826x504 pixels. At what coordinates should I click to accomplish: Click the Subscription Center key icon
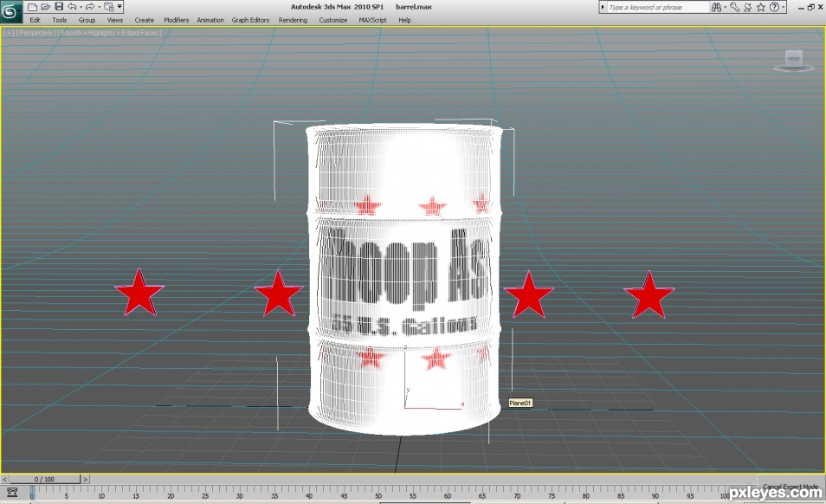[734, 8]
